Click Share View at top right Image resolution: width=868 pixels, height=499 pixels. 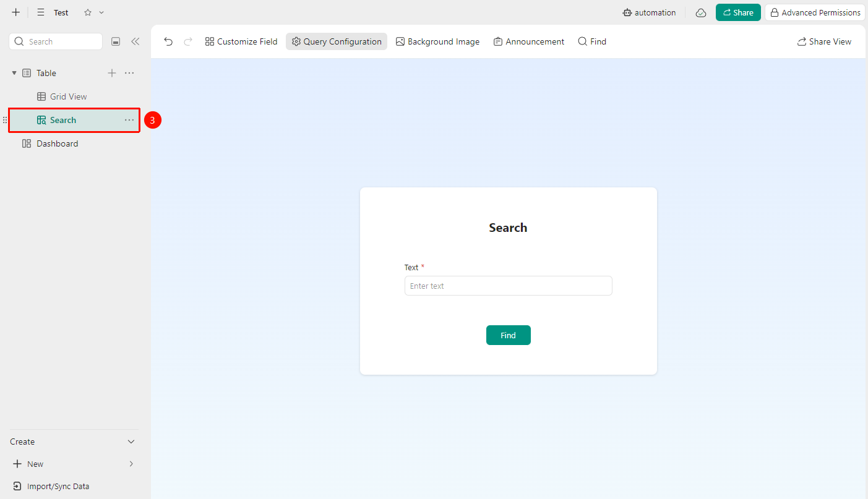[x=824, y=41]
